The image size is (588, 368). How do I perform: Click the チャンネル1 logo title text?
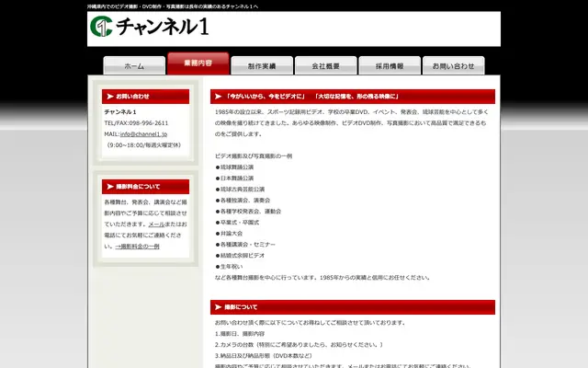[163, 27]
